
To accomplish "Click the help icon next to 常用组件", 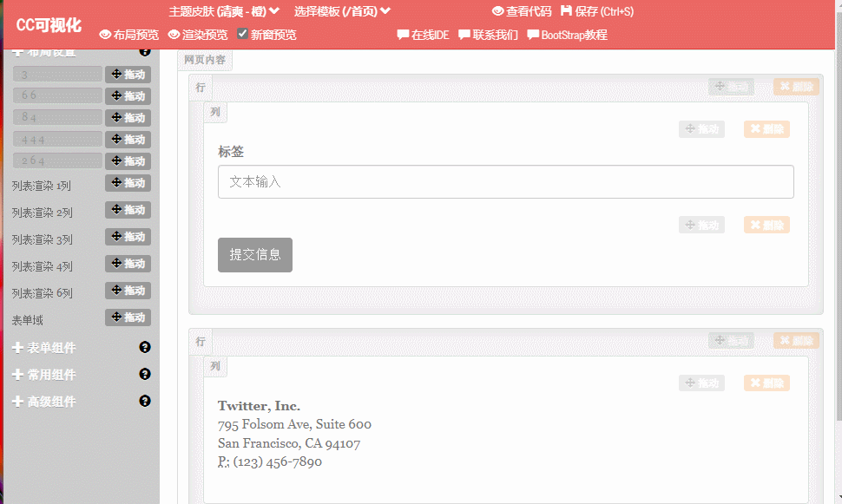I will coord(145,374).
